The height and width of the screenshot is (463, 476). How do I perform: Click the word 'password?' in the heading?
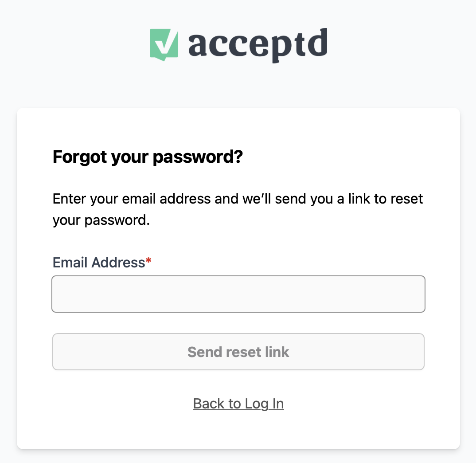click(x=198, y=157)
